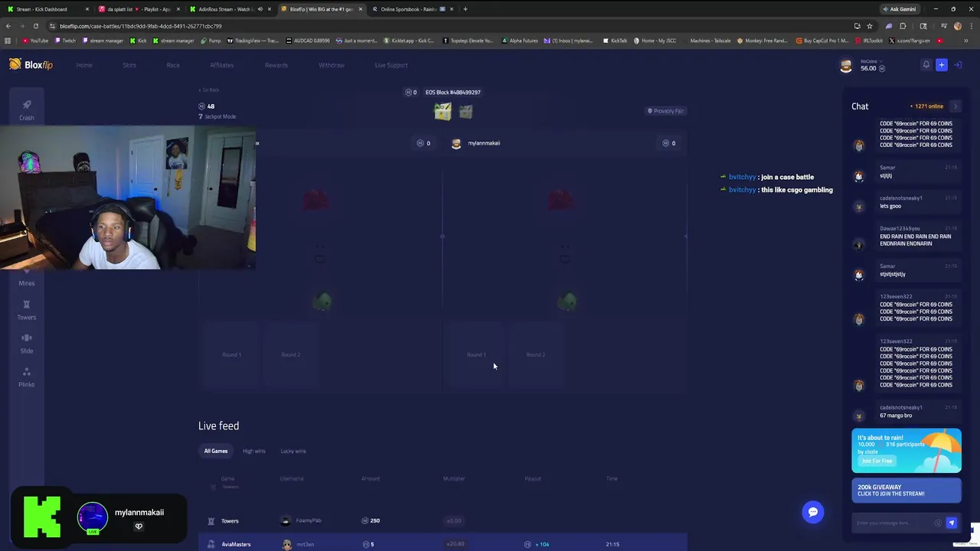Screen dimensions: 980x551
Task: Send the chat message arrow button
Action: click(x=952, y=523)
